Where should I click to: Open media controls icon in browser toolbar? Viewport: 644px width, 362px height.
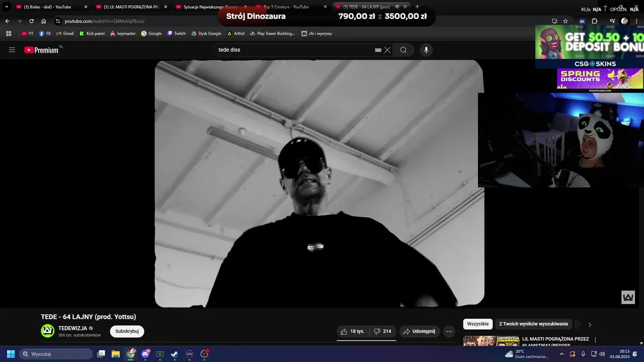612,21
